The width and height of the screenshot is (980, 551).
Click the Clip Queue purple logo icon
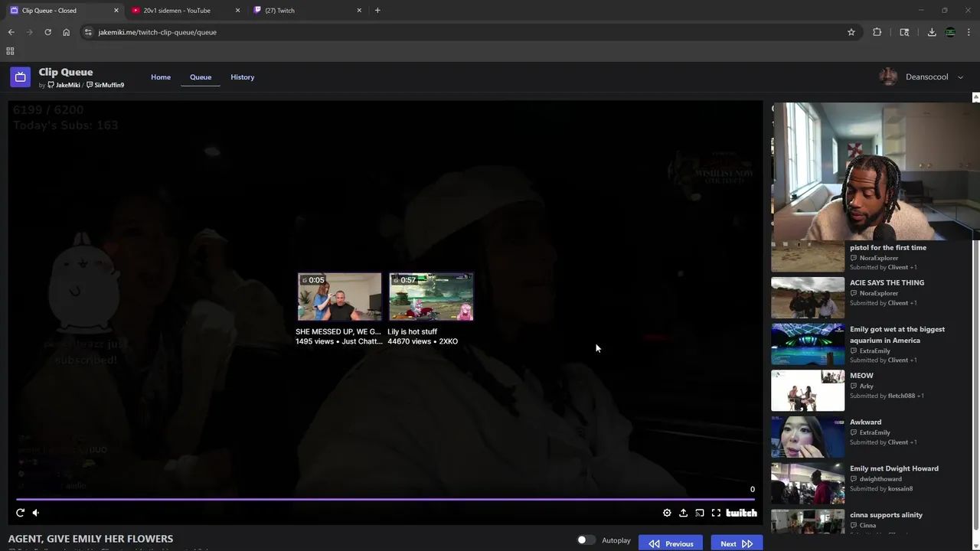(21, 77)
